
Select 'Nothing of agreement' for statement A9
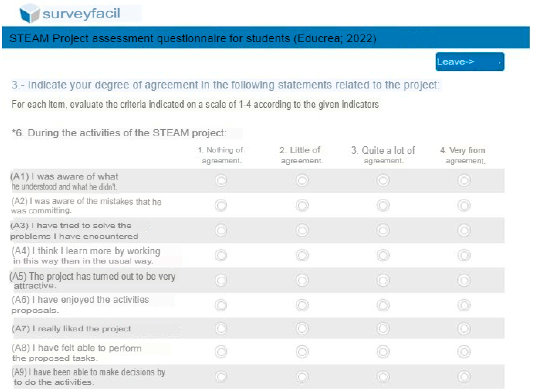pyautogui.click(x=221, y=377)
